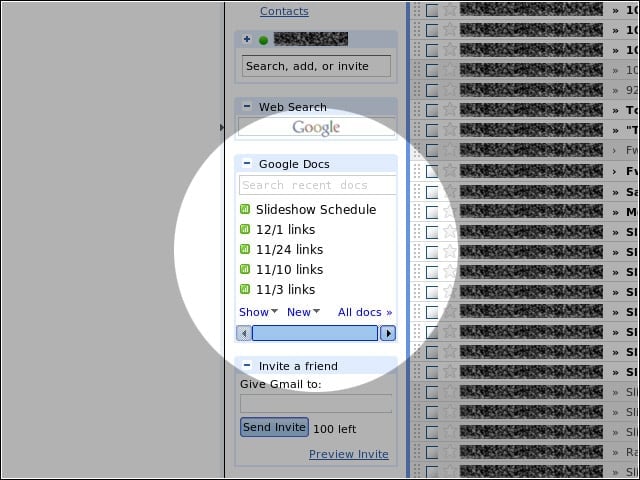Viewport: 640px width, 480px height.
Task: Click drag handle of the "92" email row
Action: tap(417, 90)
